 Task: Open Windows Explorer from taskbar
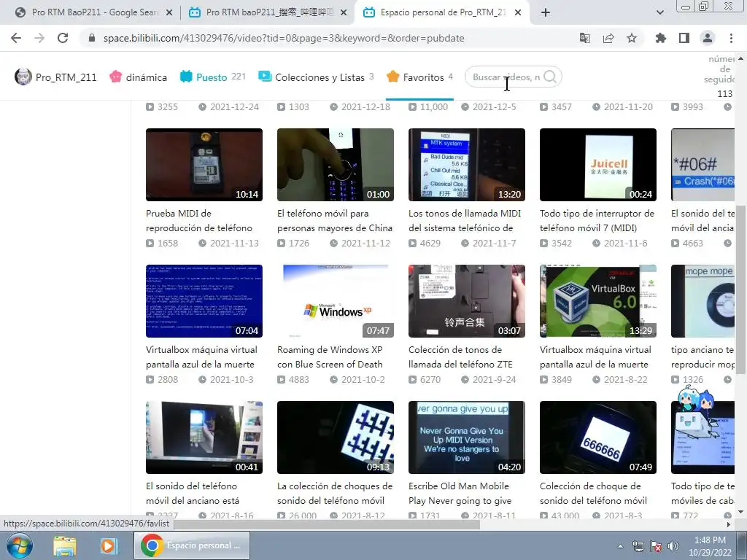(65, 545)
